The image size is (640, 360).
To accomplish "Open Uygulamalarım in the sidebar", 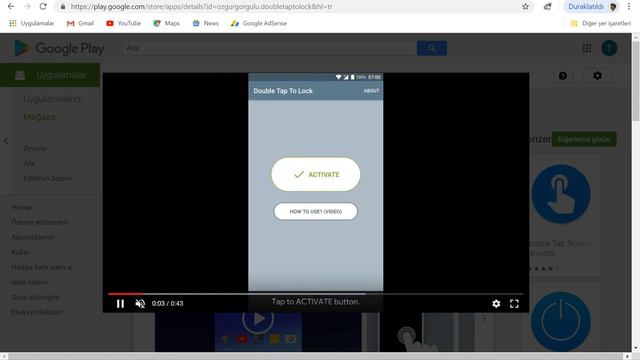I will [x=53, y=99].
